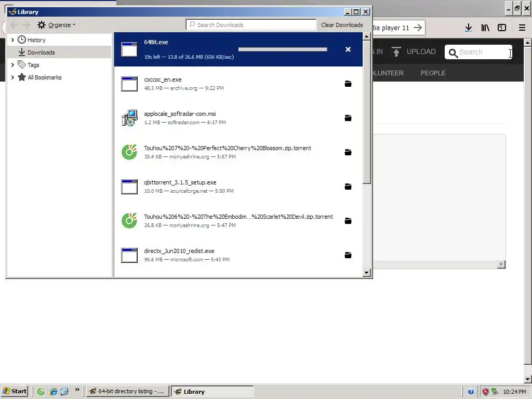532x399 pixels.
Task: Click the downloads list scrollbar thumb
Action: coord(366,112)
